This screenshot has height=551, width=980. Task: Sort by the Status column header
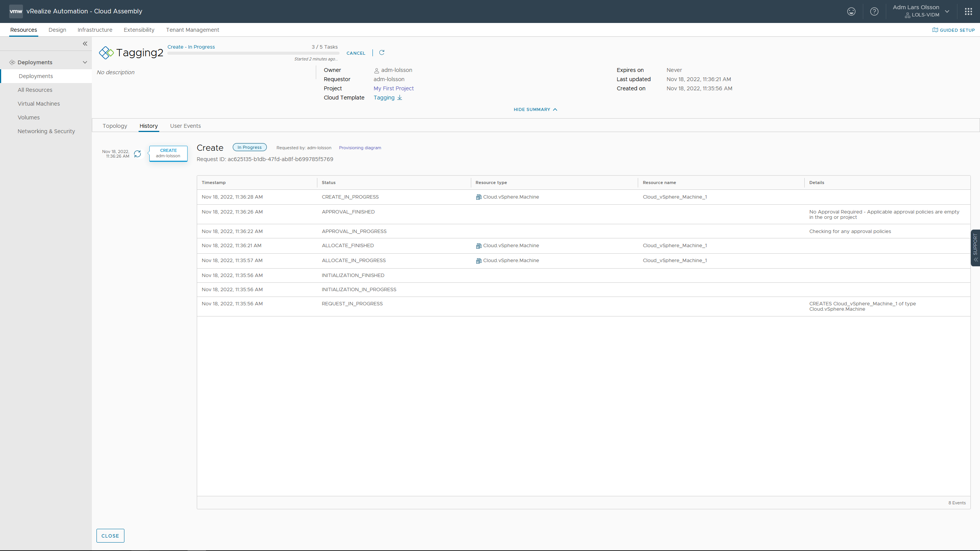(328, 183)
